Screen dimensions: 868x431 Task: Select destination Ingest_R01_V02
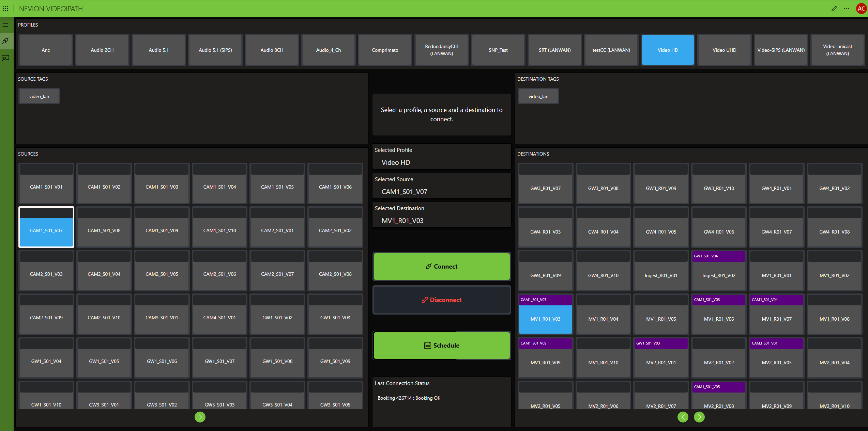click(x=719, y=270)
